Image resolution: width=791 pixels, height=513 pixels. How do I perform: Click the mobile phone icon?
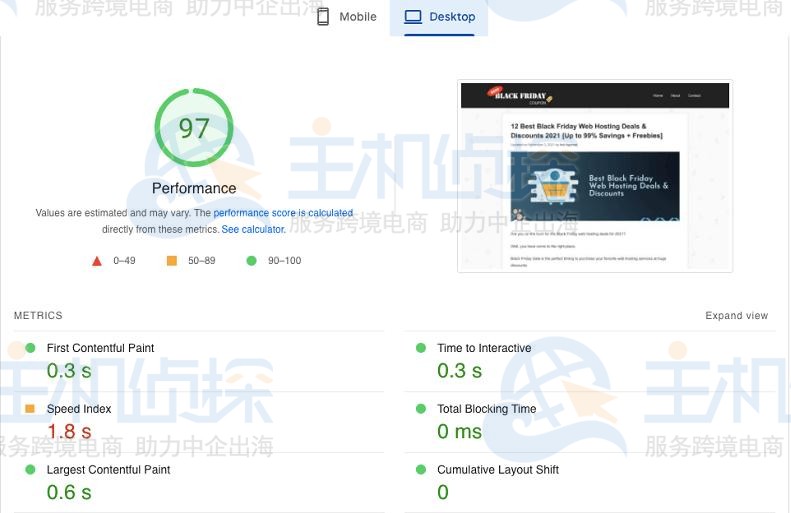pos(323,17)
